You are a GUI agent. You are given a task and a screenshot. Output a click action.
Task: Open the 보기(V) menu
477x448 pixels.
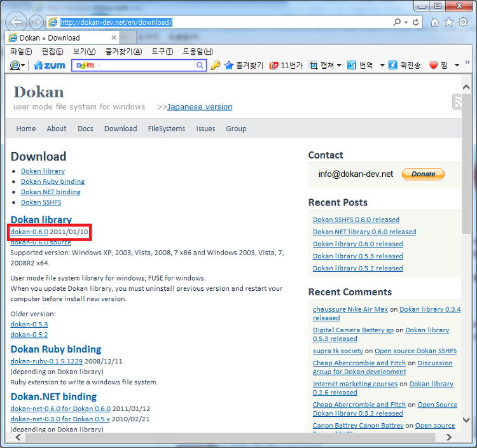[84, 52]
